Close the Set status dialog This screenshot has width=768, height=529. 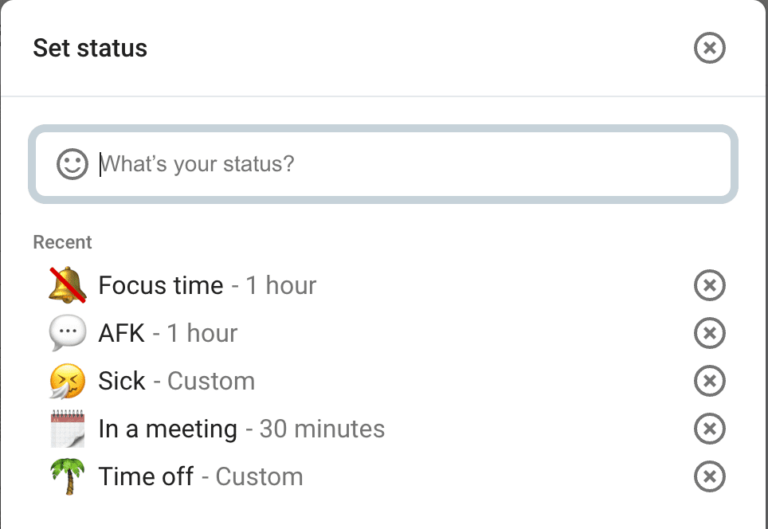pyautogui.click(x=709, y=48)
